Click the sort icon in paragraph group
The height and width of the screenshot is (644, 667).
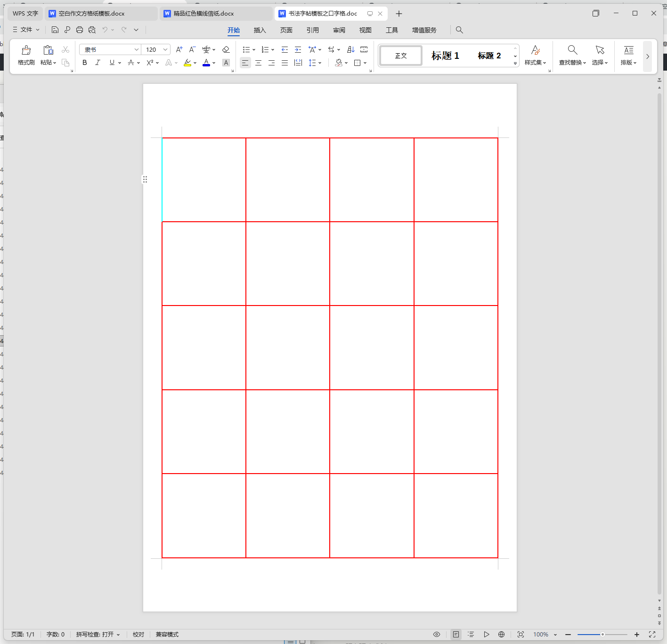(x=350, y=49)
